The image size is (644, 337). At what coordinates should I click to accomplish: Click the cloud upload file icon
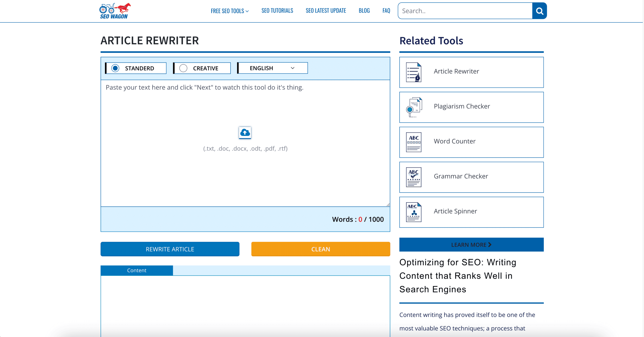click(x=245, y=132)
